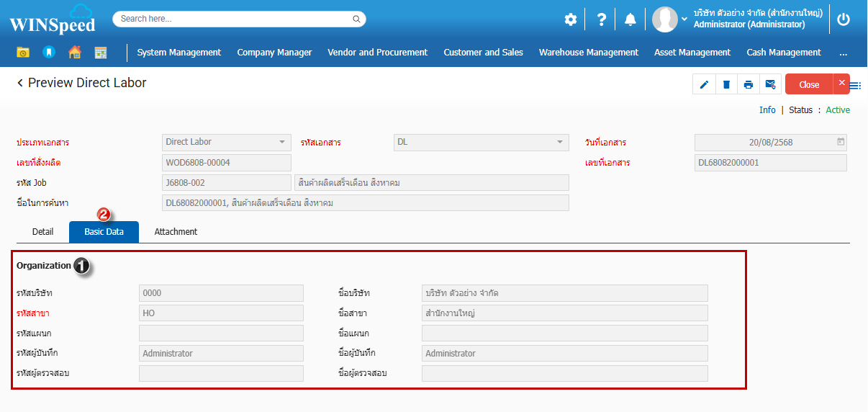Open the settings gear icon

[571, 19]
